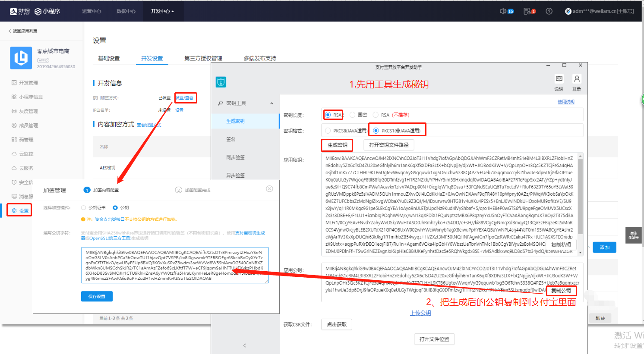Open 支付宝密钥生成器 link in dialog

[250, 233]
